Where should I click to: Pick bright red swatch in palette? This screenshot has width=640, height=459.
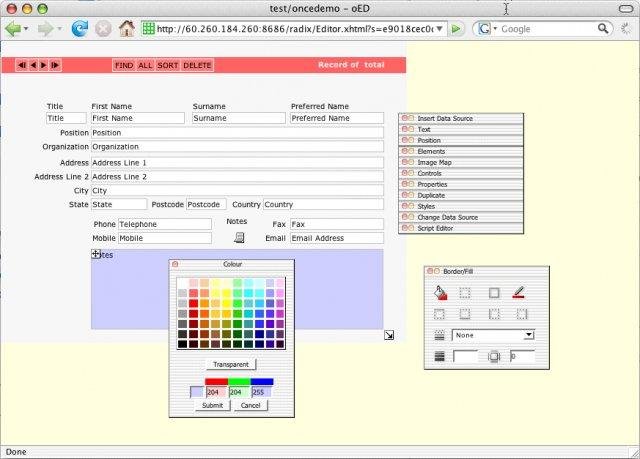click(x=193, y=303)
